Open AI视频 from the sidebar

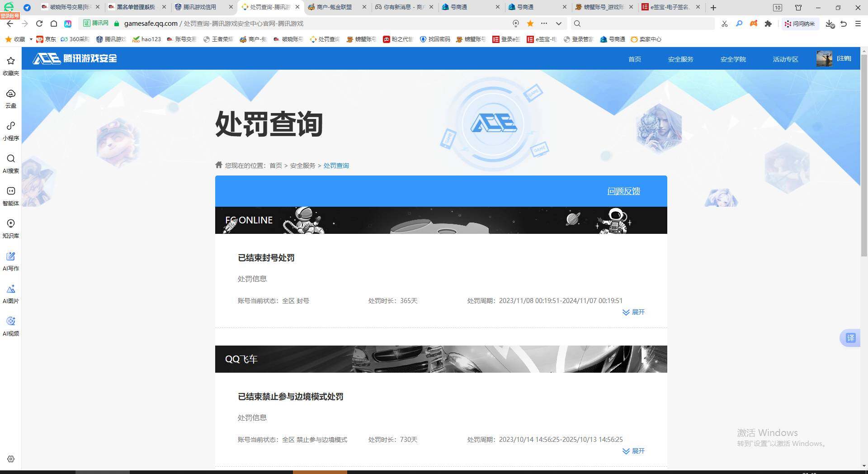pyautogui.click(x=10, y=325)
